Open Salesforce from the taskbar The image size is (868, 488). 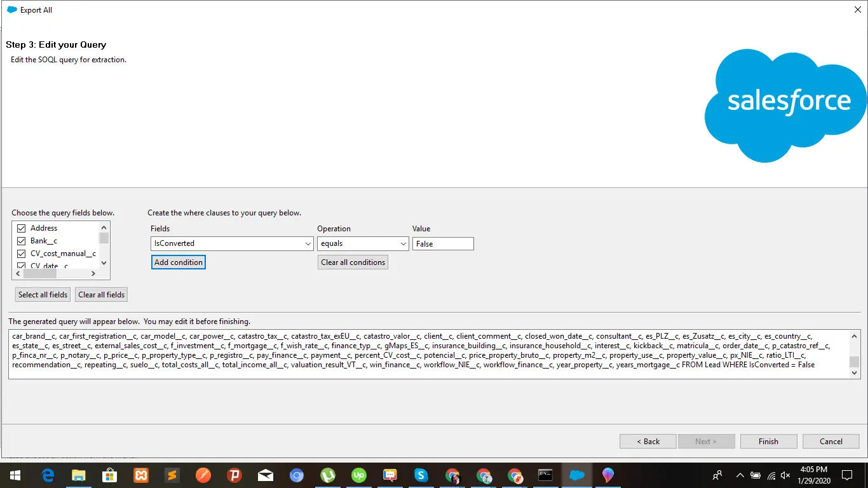point(576,475)
